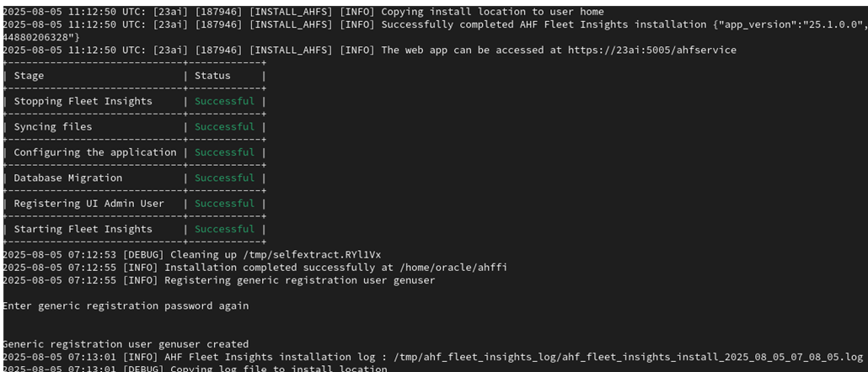Viewport: 868px width, 372px height.
Task: Click the Successful status beside Stopping Fleet Insights
Action: tap(224, 101)
